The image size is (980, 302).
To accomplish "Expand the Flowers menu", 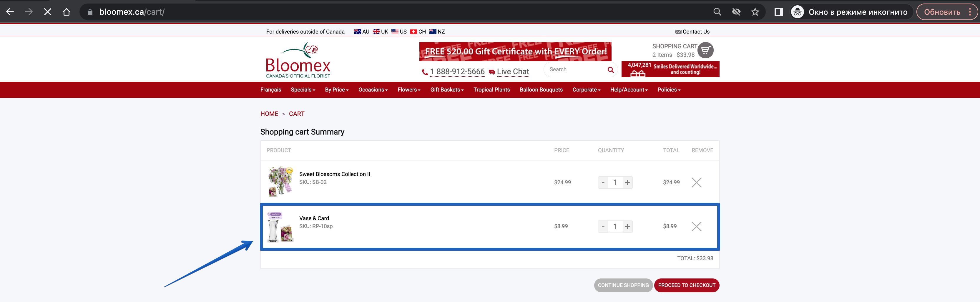I will coord(409,90).
